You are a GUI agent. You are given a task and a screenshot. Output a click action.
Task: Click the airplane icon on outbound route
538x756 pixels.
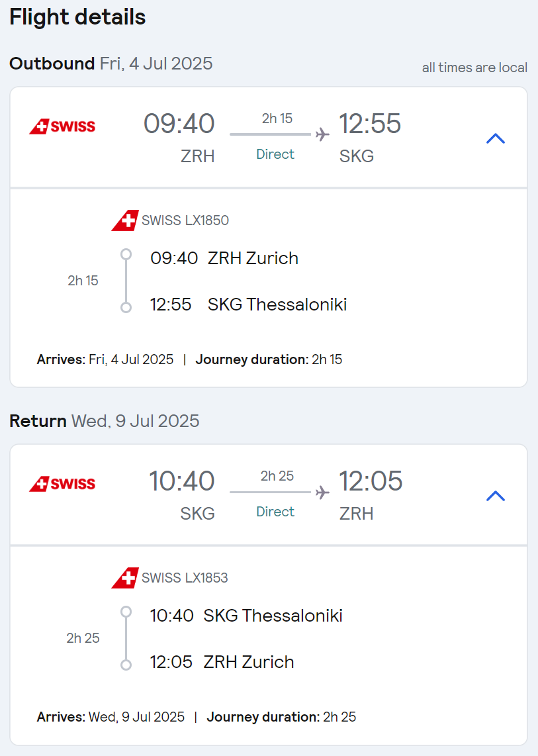point(322,134)
